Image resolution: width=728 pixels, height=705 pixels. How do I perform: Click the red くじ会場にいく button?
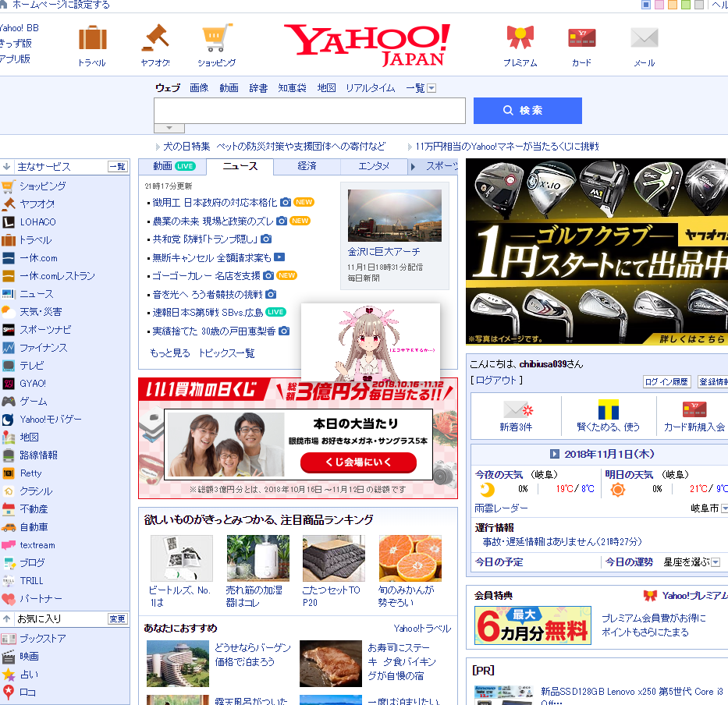358,462
